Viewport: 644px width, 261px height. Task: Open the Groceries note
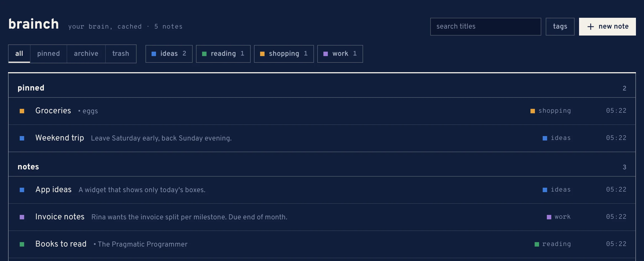point(322,111)
